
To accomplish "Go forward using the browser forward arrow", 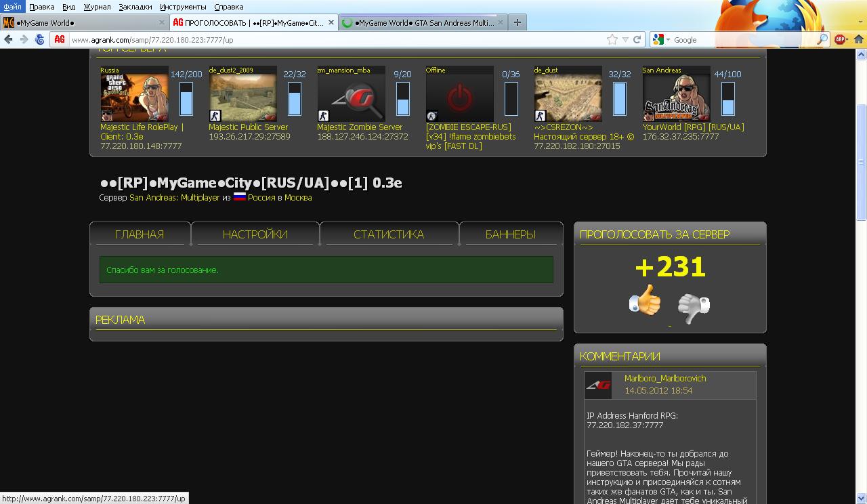I will (24, 39).
